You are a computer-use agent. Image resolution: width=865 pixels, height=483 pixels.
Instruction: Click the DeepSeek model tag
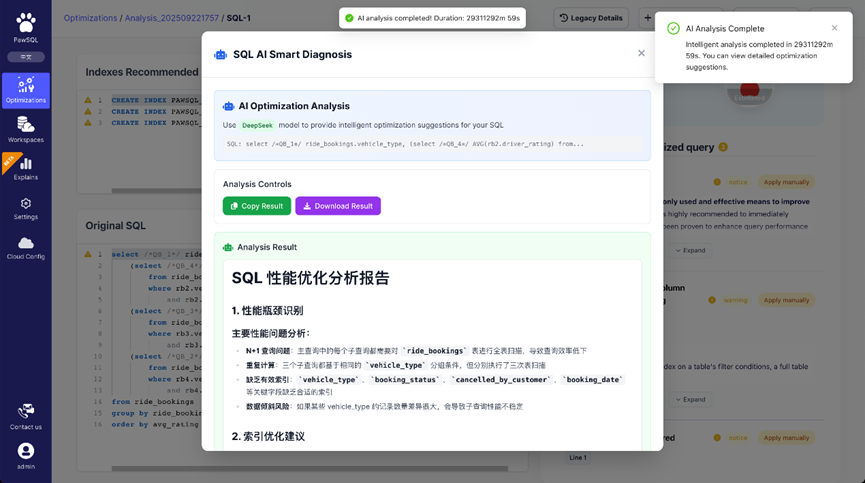point(257,125)
